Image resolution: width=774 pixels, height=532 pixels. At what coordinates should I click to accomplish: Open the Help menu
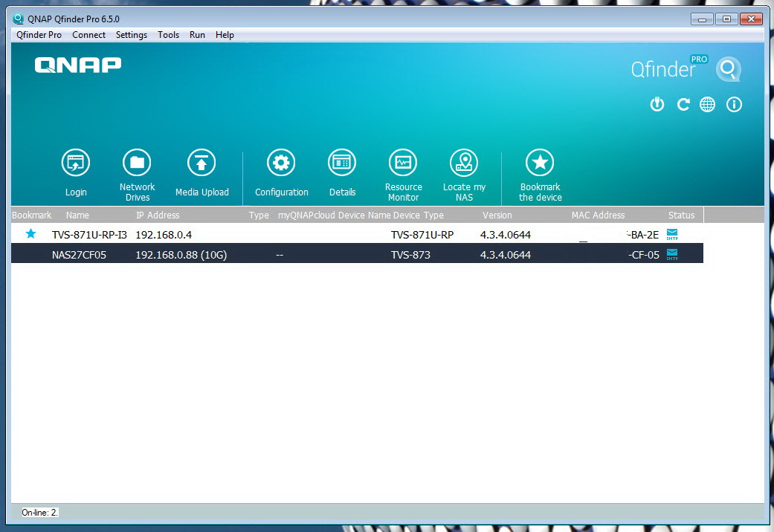click(225, 34)
